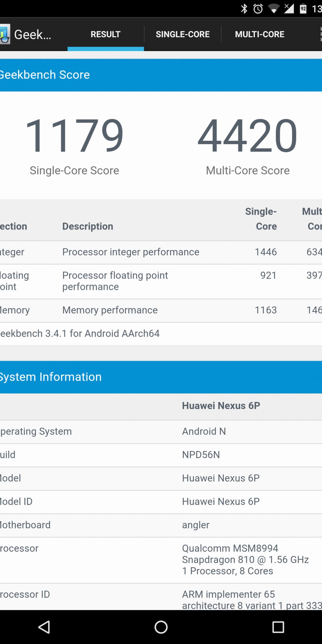
Task: Tap the Description column header
Action: click(x=88, y=226)
